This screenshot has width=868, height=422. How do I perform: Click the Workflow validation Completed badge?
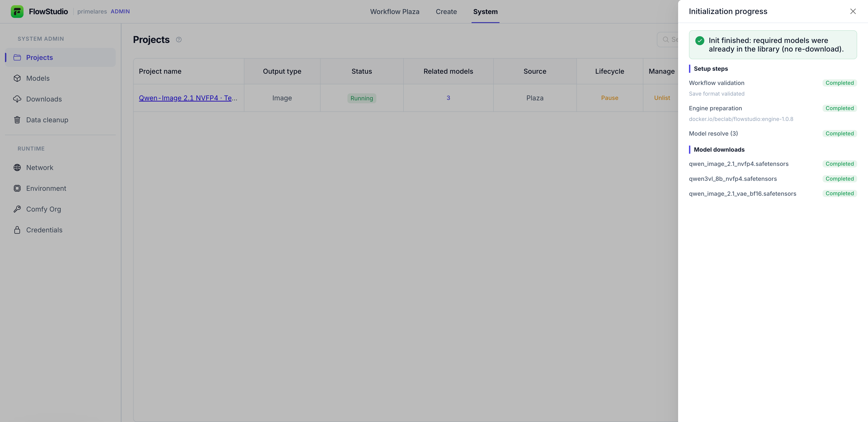[x=839, y=83]
